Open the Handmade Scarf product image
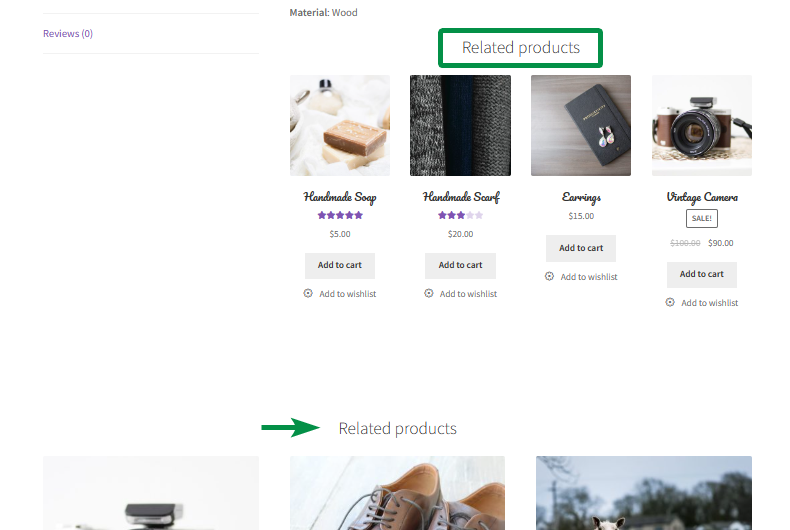Screen dimensions: 790x530 (460, 125)
